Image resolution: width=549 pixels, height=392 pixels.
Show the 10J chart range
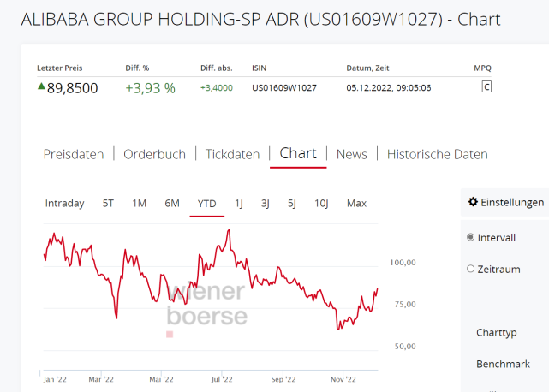coord(321,203)
